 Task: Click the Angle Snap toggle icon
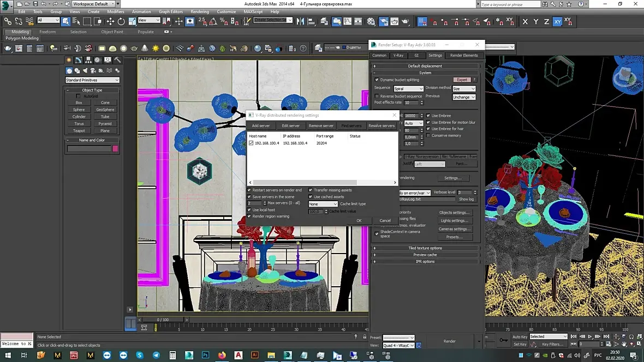click(x=213, y=21)
